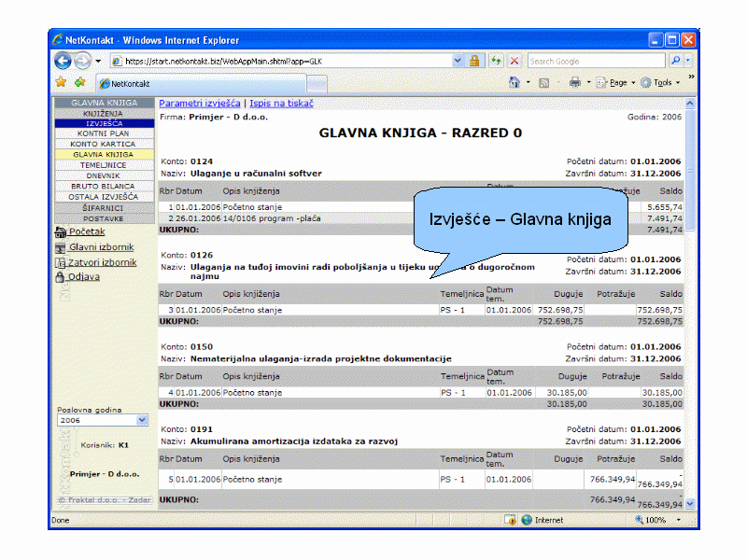This screenshot has height=560, width=747.
Task: Click the Odjava padlock icon
Action: (60, 276)
